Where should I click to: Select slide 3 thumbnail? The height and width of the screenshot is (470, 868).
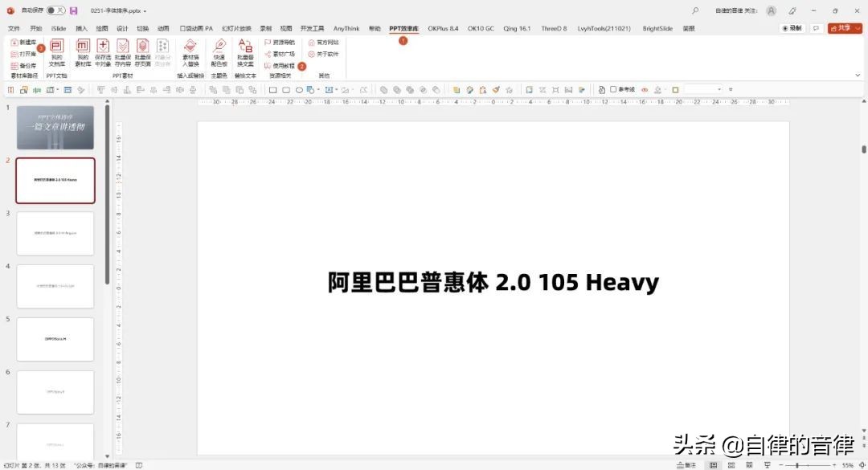(55, 234)
